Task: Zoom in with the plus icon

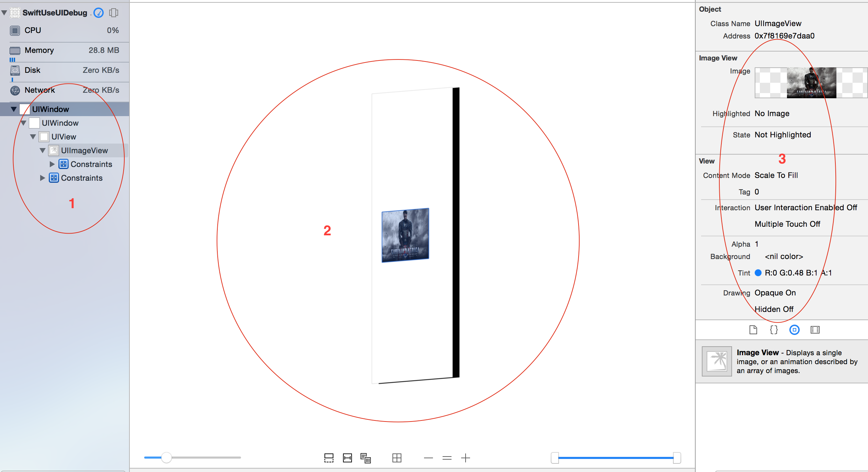Action: (x=466, y=458)
